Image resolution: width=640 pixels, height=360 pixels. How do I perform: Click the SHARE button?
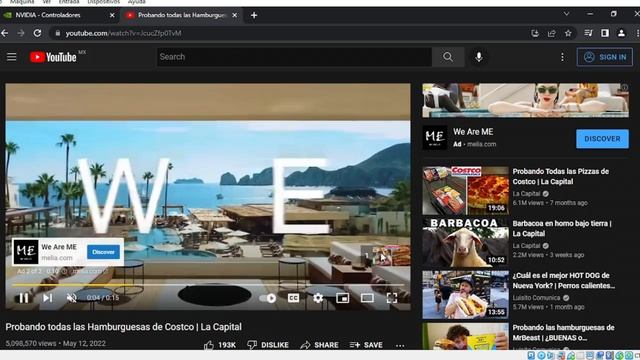pyautogui.click(x=319, y=345)
